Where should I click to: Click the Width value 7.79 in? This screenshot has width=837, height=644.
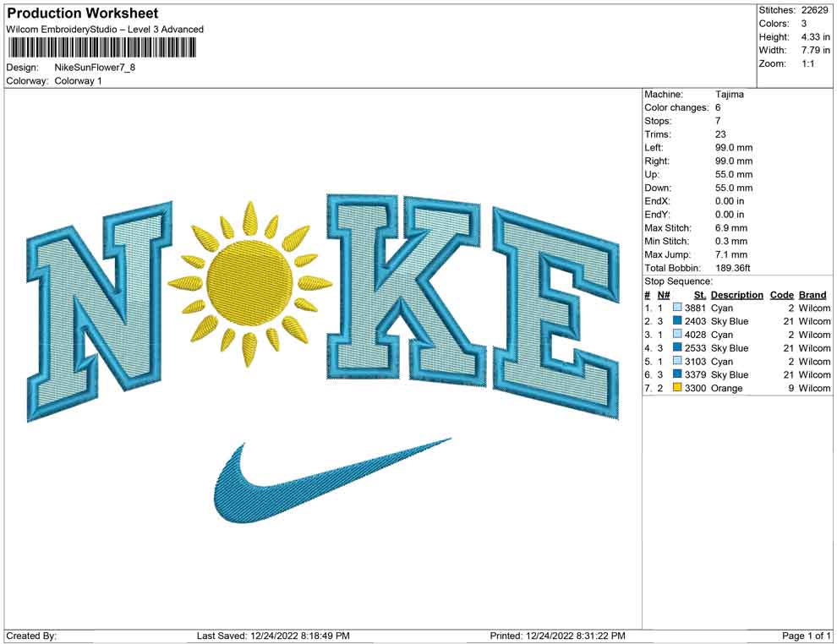[x=815, y=50]
